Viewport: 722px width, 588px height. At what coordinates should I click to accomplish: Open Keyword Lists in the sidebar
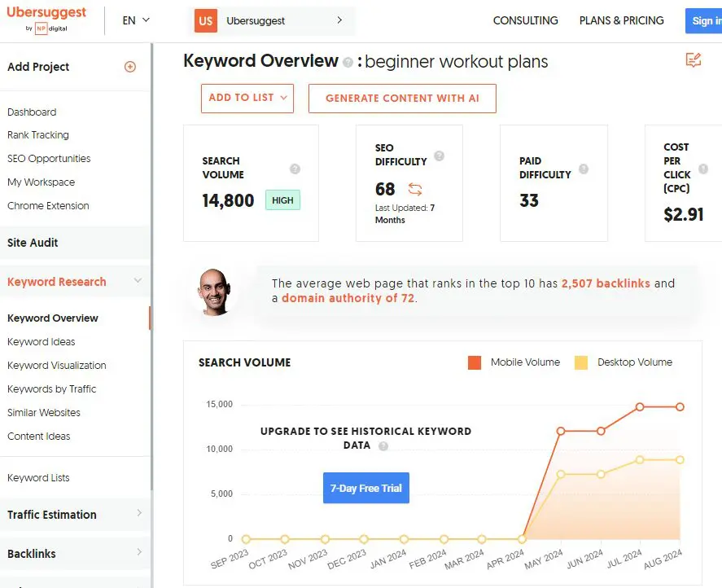point(38,478)
